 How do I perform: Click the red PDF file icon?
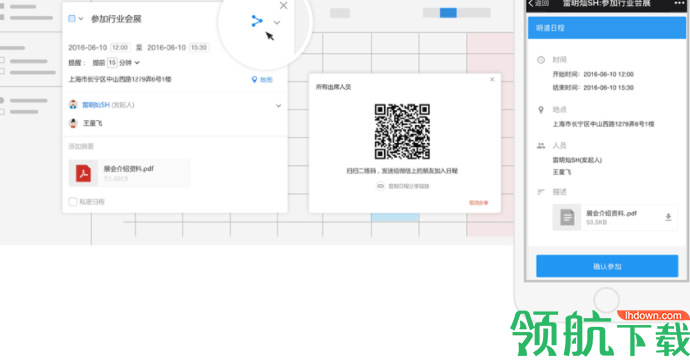click(83, 173)
